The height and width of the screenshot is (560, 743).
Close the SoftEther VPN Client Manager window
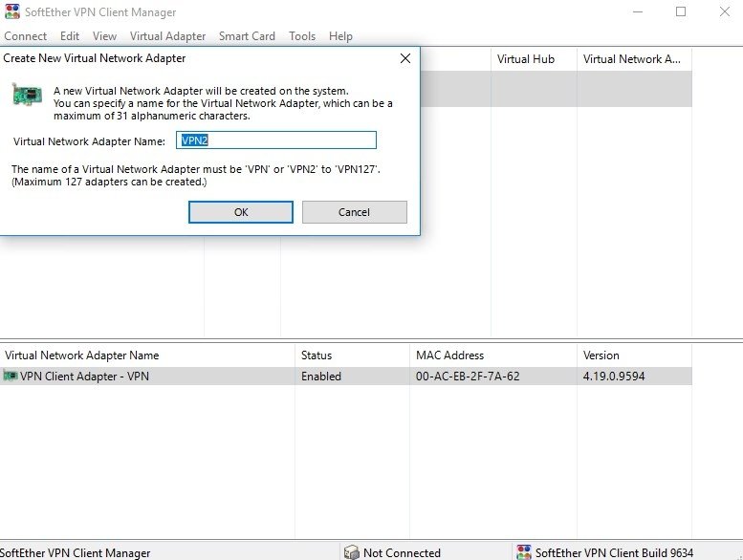coord(725,11)
